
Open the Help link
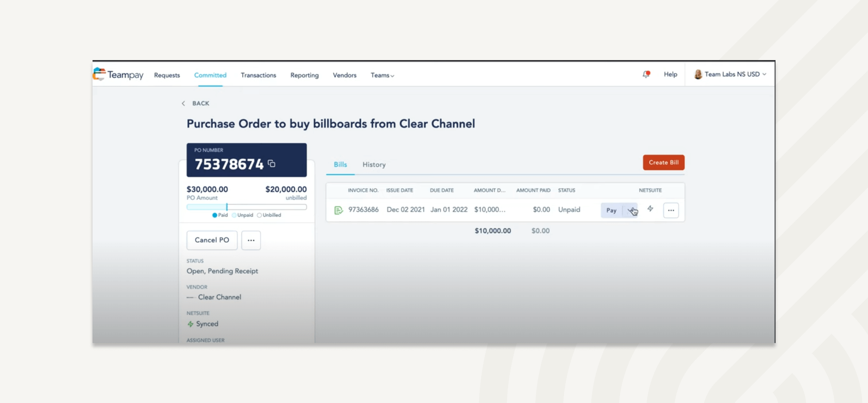pos(670,74)
